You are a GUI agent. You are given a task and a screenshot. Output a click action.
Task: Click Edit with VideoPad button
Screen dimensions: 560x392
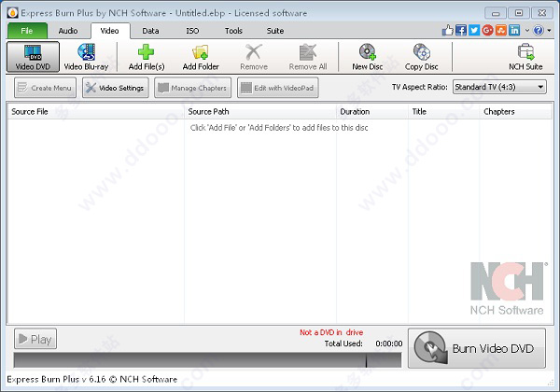point(278,88)
